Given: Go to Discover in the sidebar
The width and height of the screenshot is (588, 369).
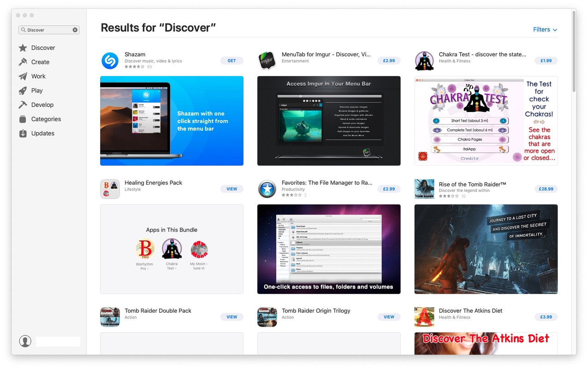Looking at the screenshot, I should point(43,48).
